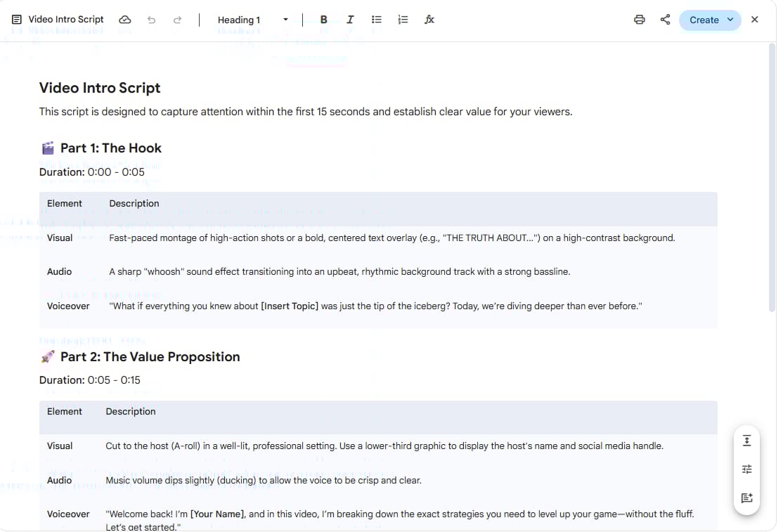Toggle bold formatting
The image size is (783, 532).
(x=323, y=20)
